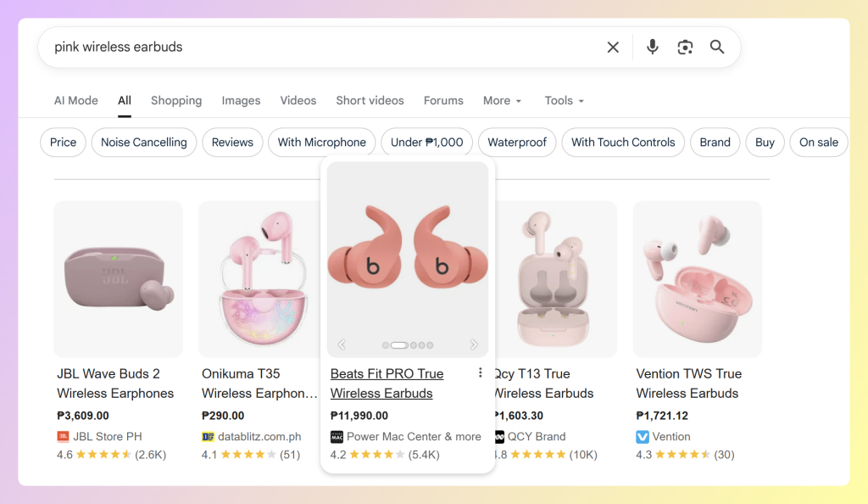
Task: Open the Brand filter chip
Action: pos(715,143)
